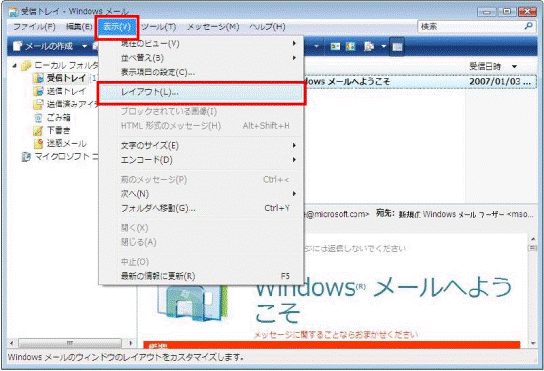Open the Find icon's dropdown arrow
This screenshot has width=544, height=371.
click(x=383, y=46)
